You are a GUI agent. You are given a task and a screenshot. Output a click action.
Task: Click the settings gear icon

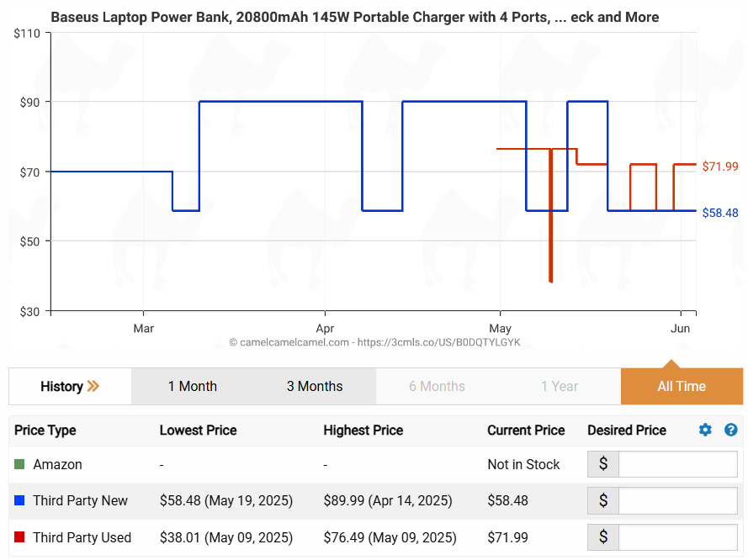point(705,430)
